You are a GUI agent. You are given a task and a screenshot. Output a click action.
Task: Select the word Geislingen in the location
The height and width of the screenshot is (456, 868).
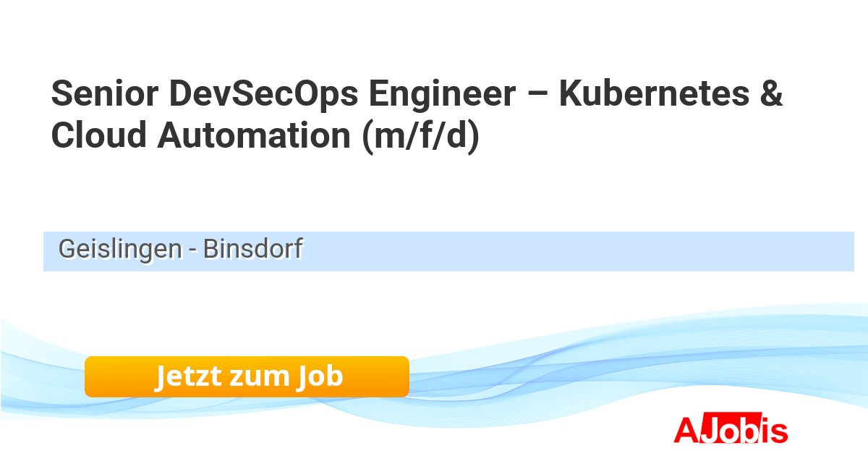tap(120, 250)
